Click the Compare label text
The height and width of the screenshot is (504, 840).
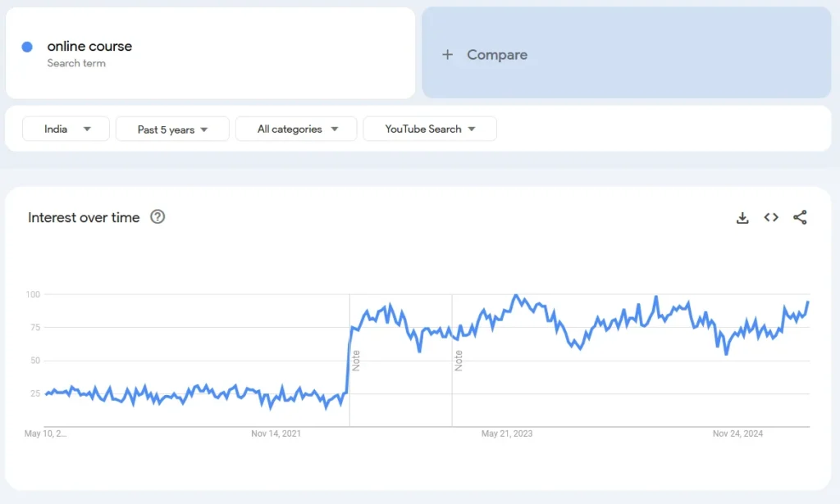[x=497, y=55]
